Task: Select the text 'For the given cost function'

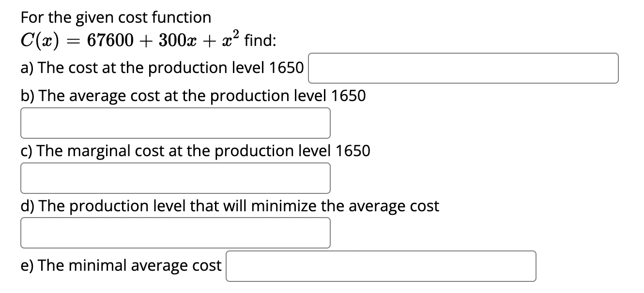Action: 115,17
